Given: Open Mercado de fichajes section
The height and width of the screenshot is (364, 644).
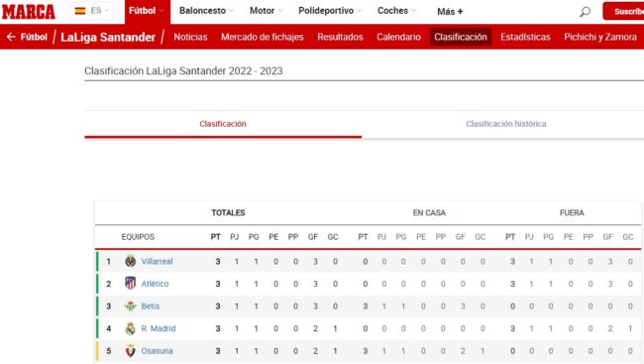Looking at the screenshot, I should point(262,37).
